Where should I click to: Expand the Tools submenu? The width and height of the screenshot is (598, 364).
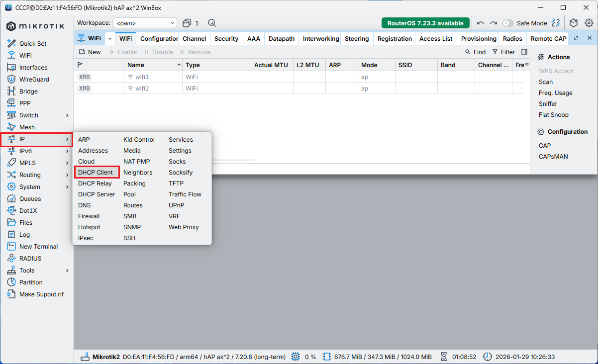(67, 271)
